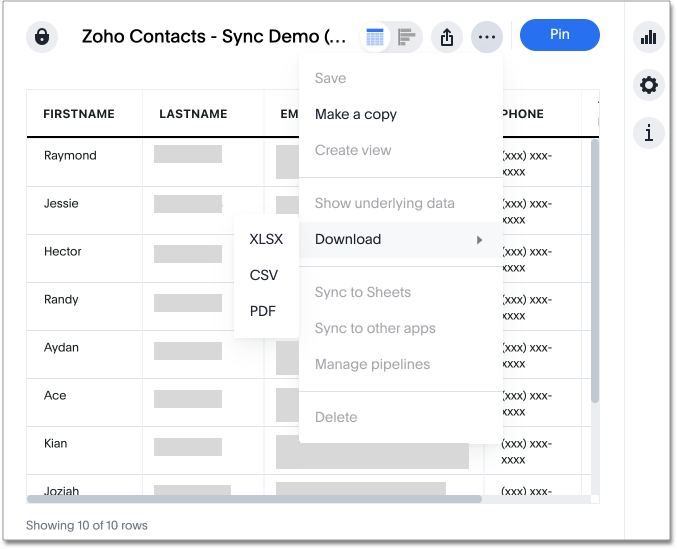Click the vertical scrollbar of table
This screenshot has width=677, height=549.
click(x=595, y=270)
